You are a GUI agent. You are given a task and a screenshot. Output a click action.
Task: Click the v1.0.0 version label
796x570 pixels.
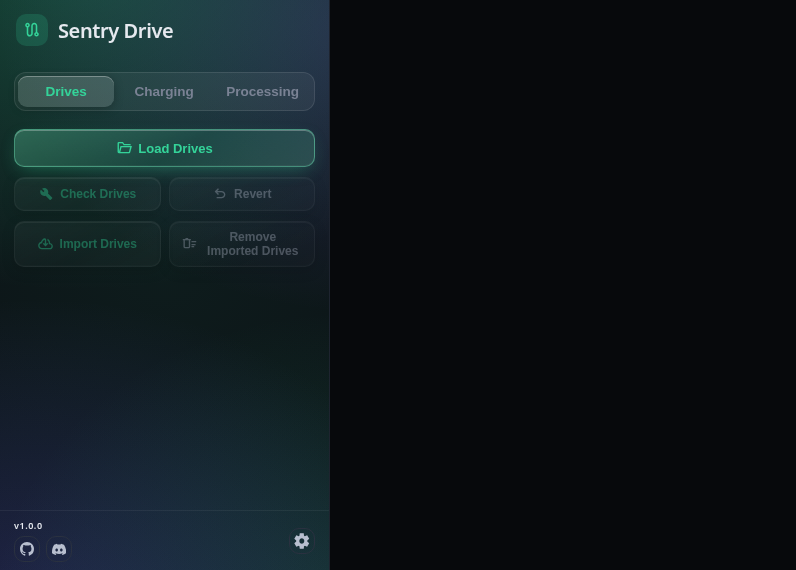click(28, 526)
